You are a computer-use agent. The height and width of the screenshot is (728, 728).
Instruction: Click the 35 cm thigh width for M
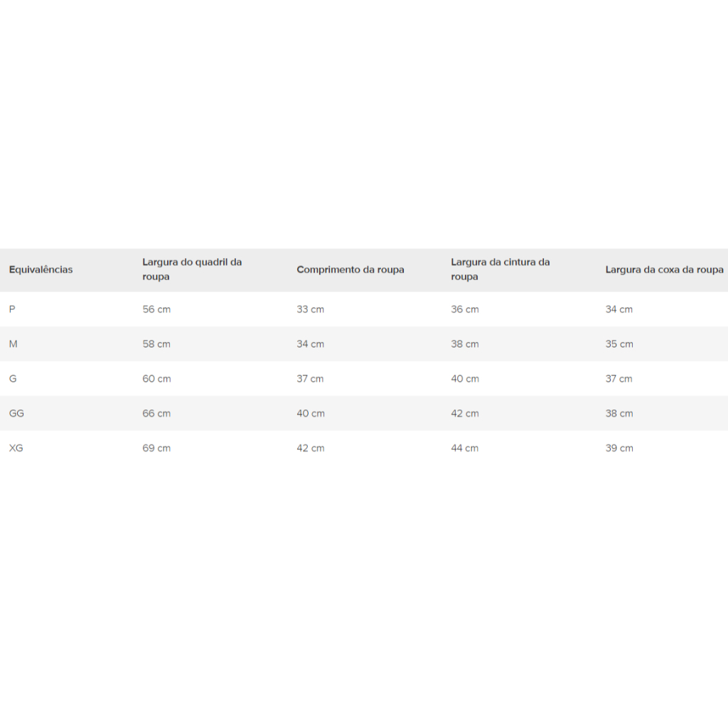pos(619,344)
